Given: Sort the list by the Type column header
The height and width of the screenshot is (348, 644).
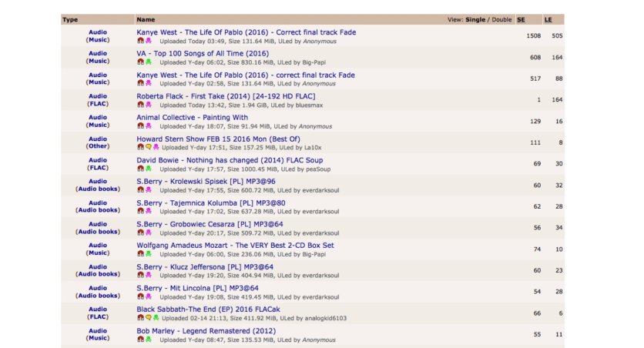Looking at the screenshot, I should 70,20.
